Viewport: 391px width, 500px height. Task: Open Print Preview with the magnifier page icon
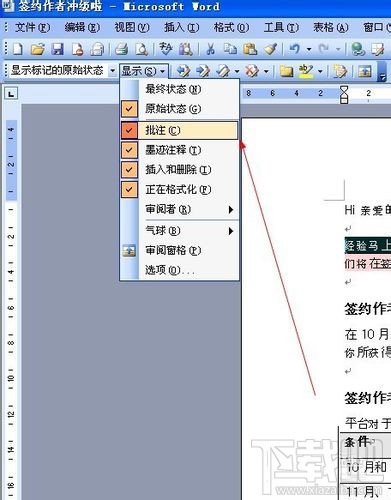pos(142,50)
